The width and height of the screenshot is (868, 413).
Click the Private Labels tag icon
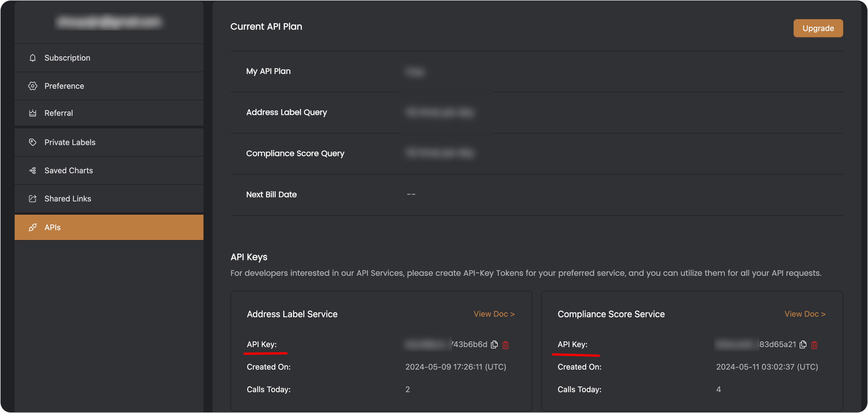click(32, 142)
